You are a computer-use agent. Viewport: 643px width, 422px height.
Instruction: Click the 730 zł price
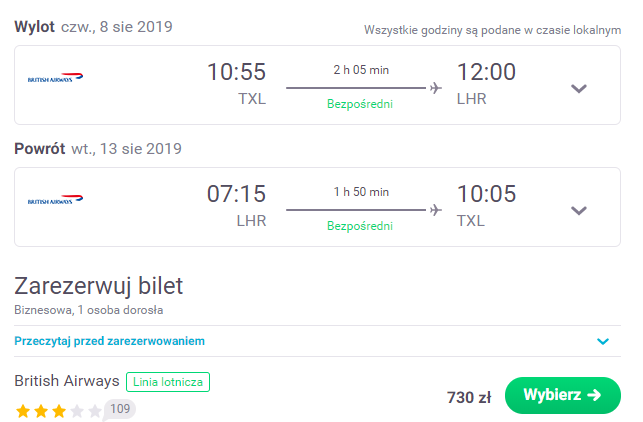pyautogui.click(x=469, y=397)
